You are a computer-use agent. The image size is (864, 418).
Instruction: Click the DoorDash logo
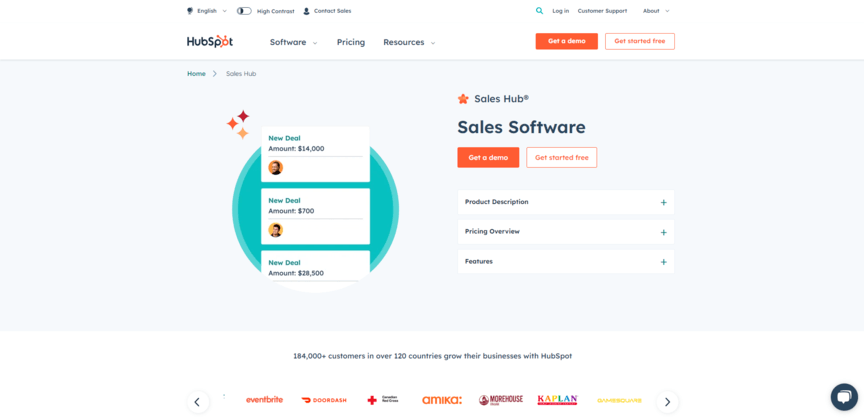point(324,400)
